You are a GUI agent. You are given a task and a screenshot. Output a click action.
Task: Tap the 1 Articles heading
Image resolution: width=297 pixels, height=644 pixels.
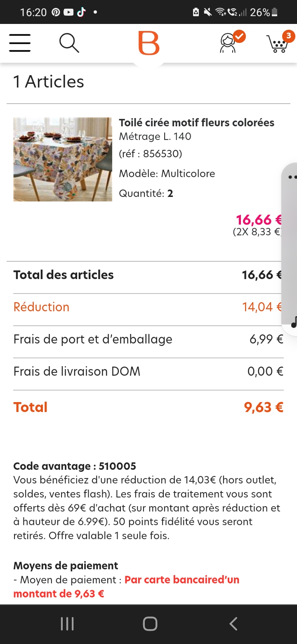click(x=49, y=81)
